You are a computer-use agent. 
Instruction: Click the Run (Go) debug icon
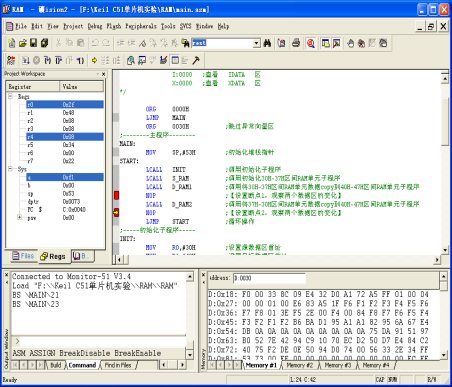25,60
